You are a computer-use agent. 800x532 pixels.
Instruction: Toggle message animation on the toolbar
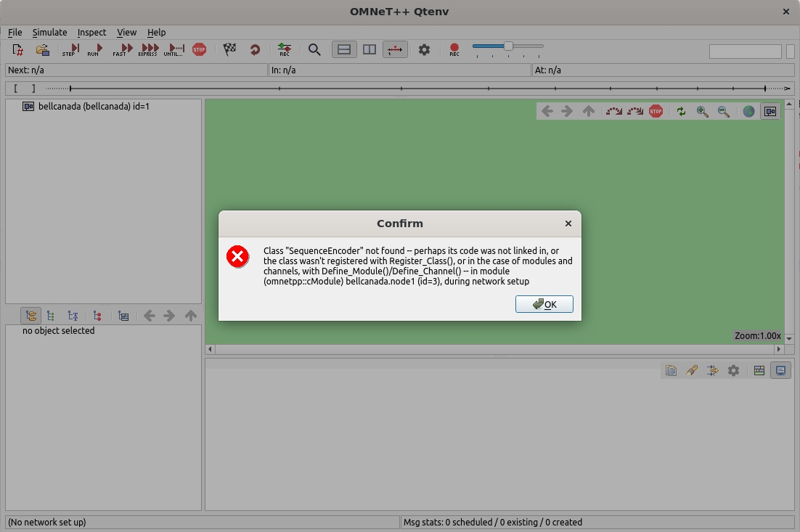click(395, 49)
